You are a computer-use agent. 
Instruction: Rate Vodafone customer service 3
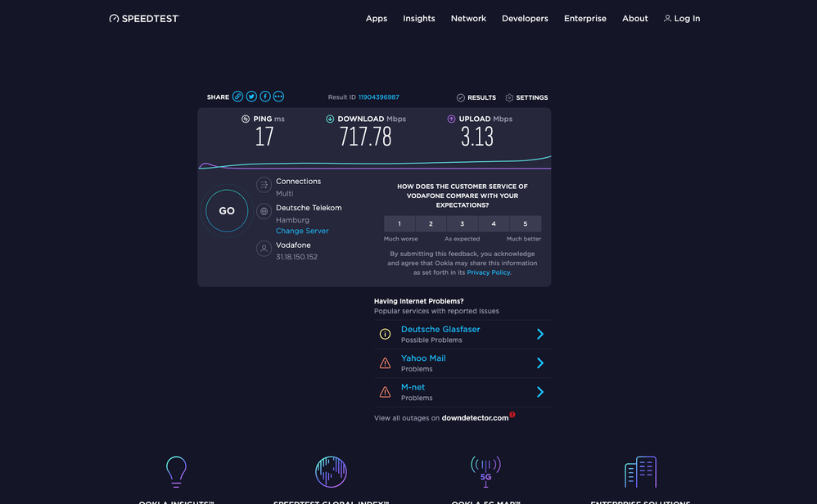[x=463, y=223]
